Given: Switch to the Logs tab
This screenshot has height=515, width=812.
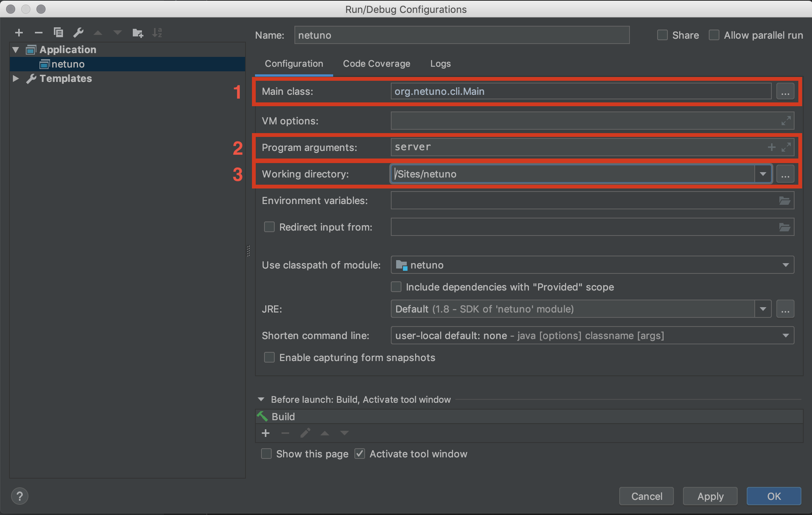Looking at the screenshot, I should pos(441,64).
